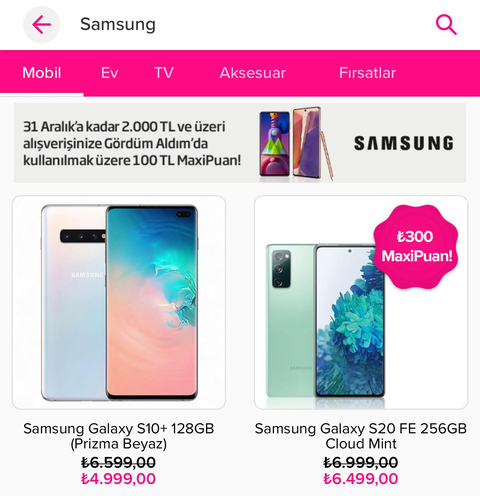Tap the Samsung page title text

[x=118, y=25]
